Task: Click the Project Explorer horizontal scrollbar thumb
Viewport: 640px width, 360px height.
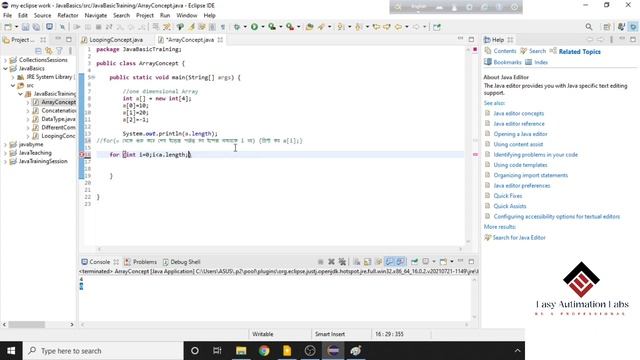Action: (x=27, y=324)
